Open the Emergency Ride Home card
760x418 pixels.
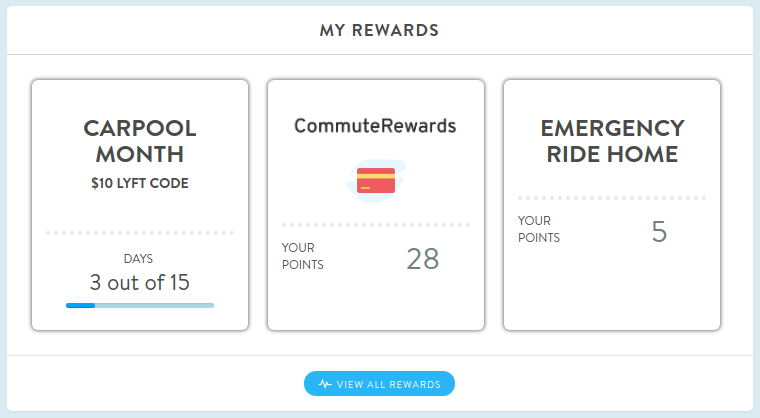coord(612,205)
